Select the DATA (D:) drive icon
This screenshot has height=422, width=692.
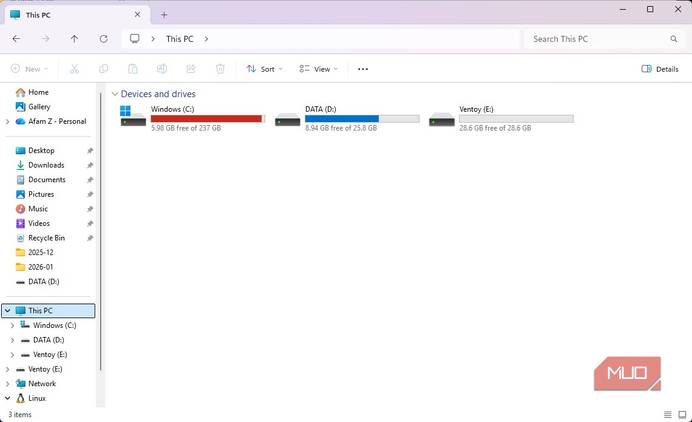click(287, 119)
